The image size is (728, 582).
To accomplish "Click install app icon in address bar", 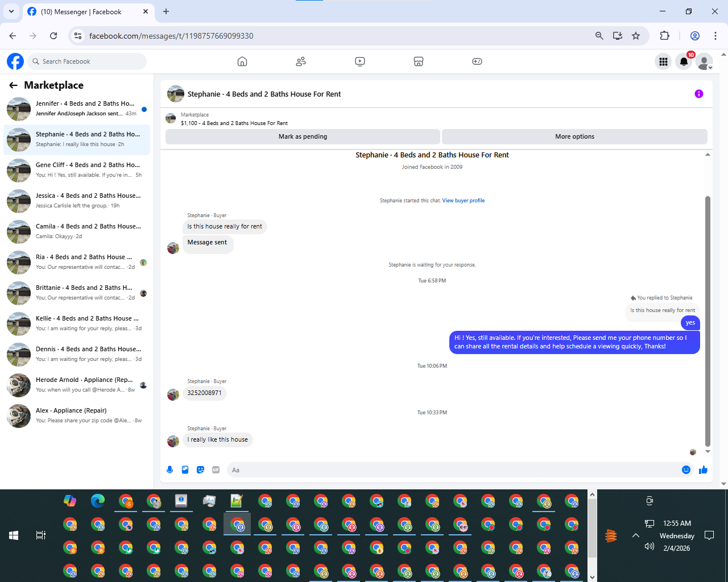I will click(617, 36).
